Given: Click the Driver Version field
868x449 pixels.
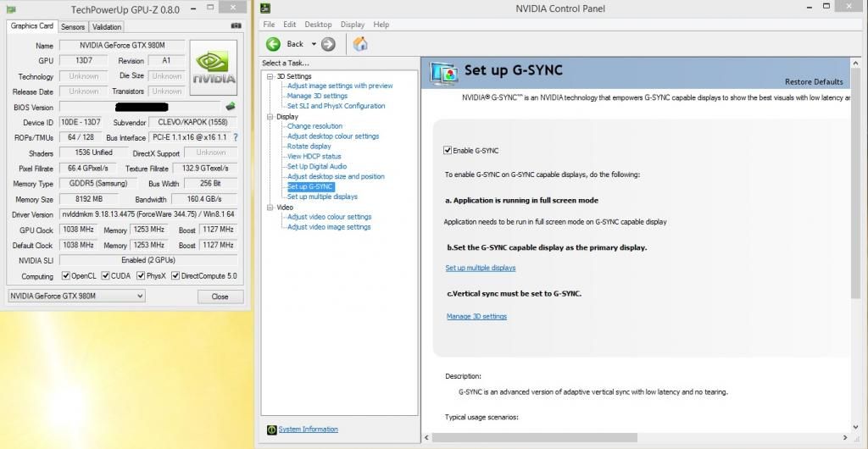Looking at the screenshot, I should [x=148, y=214].
